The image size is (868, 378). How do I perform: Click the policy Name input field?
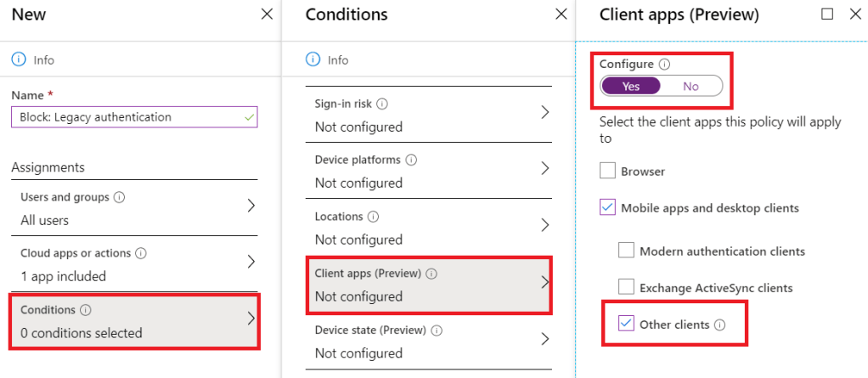(x=127, y=117)
